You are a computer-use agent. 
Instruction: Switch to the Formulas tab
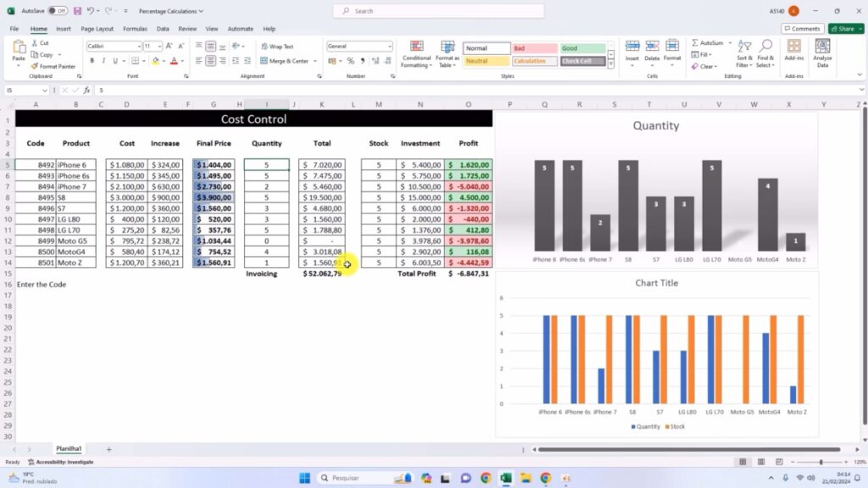tap(135, 29)
